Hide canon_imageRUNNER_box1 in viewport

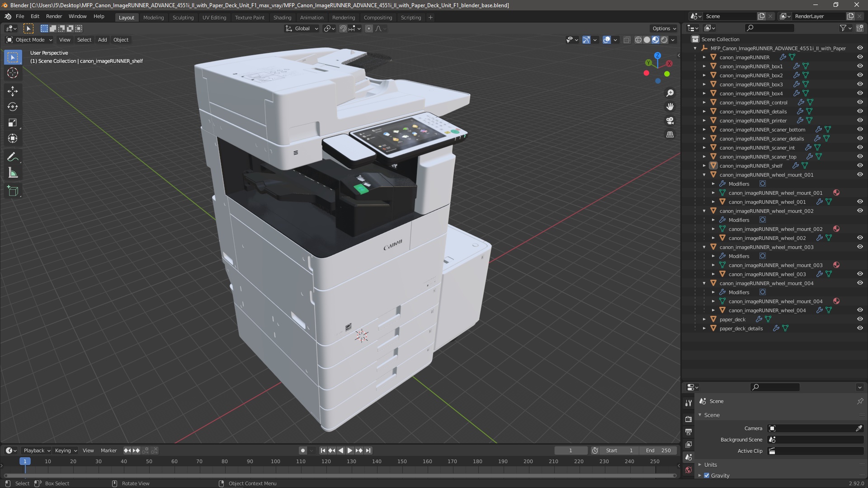[860, 66]
